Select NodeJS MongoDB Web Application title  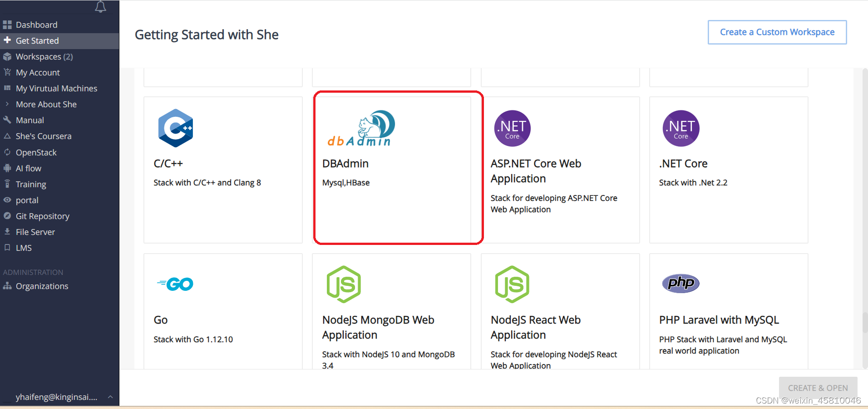tap(378, 327)
